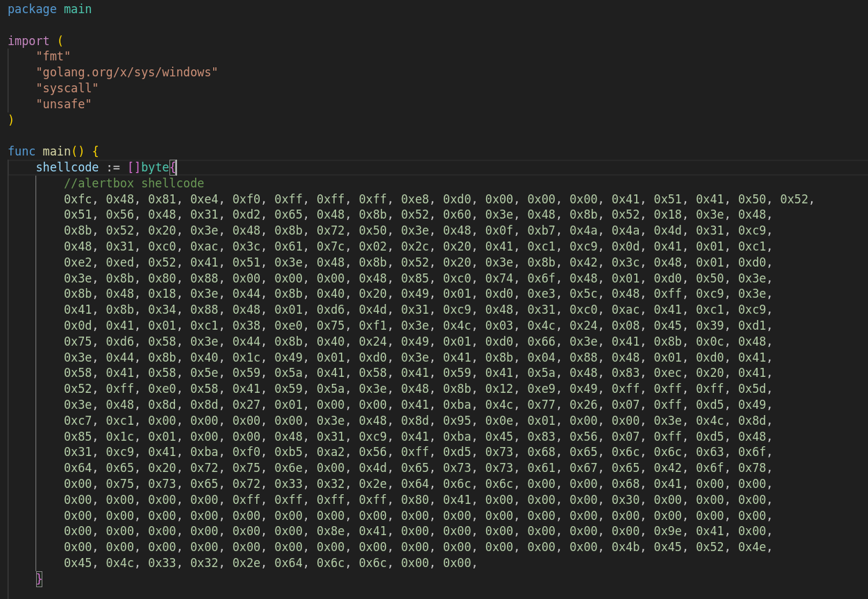Click the package name main after package
Image resolution: width=868 pixels, height=599 pixels.
(x=78, y=10)
